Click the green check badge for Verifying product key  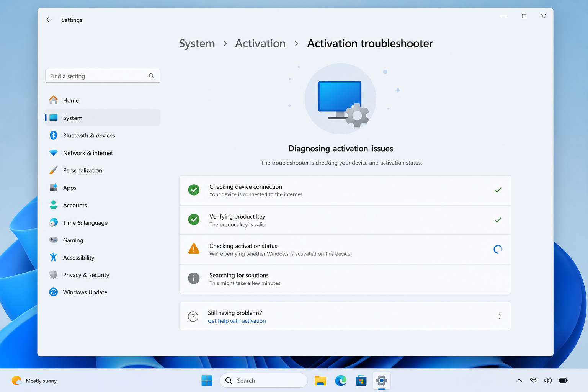tap(194, 219)
